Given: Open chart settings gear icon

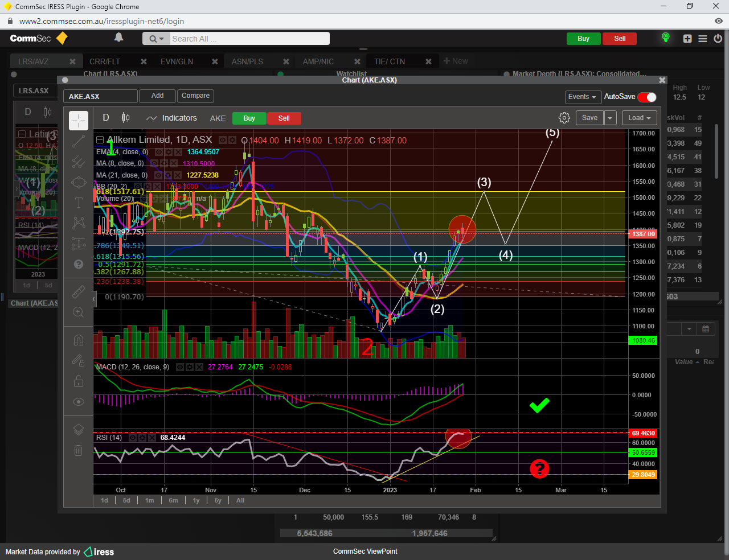Looking at the screenshot, I should 564,118.
